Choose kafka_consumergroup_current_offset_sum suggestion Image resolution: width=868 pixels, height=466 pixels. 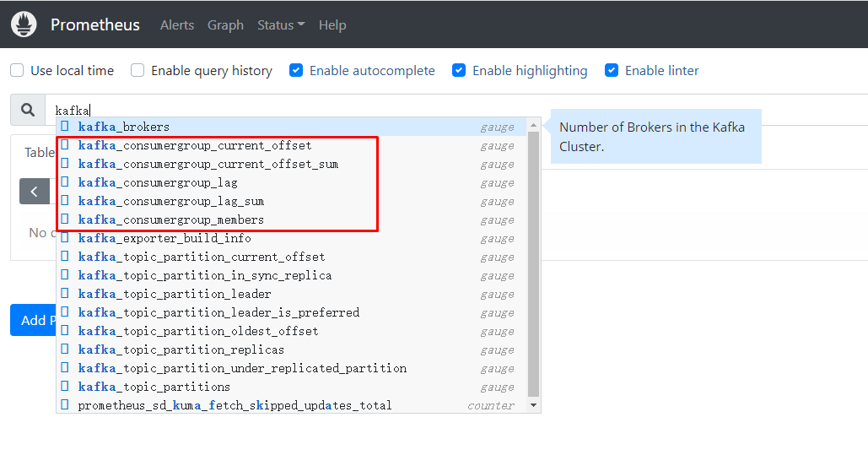point(292,164)
